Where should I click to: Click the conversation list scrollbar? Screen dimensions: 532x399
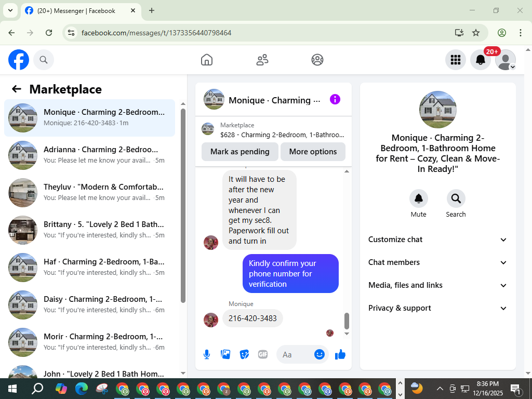pos(183,205)
